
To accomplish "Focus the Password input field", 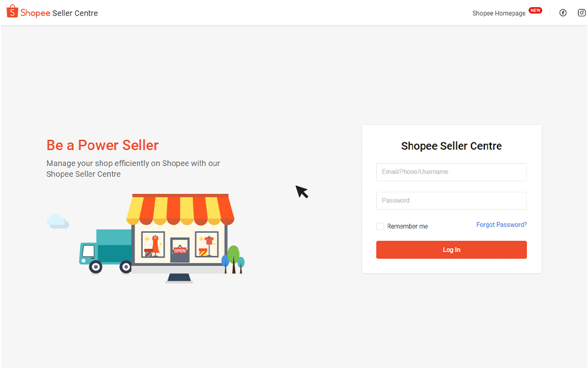I will [451, 201].
